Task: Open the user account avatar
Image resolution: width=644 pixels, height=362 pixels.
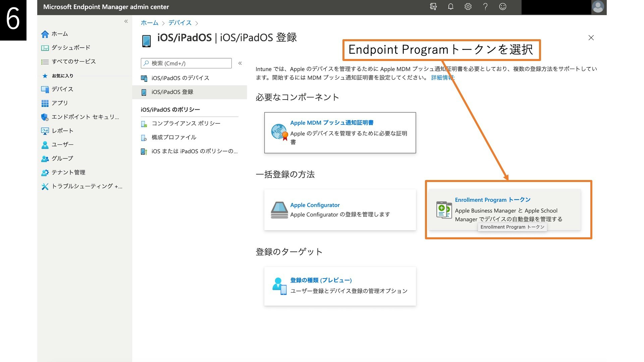Action: (x=598, y=7)
